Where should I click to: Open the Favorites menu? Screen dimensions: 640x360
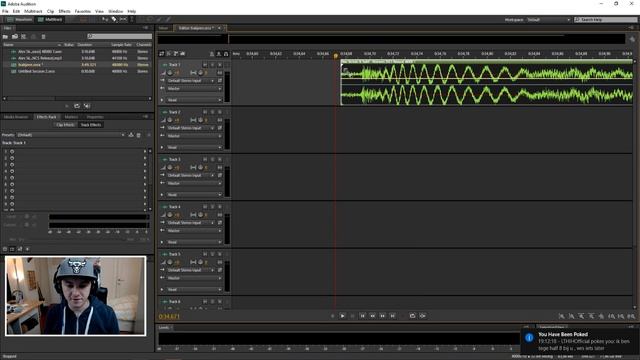click(x=82, y=11)
